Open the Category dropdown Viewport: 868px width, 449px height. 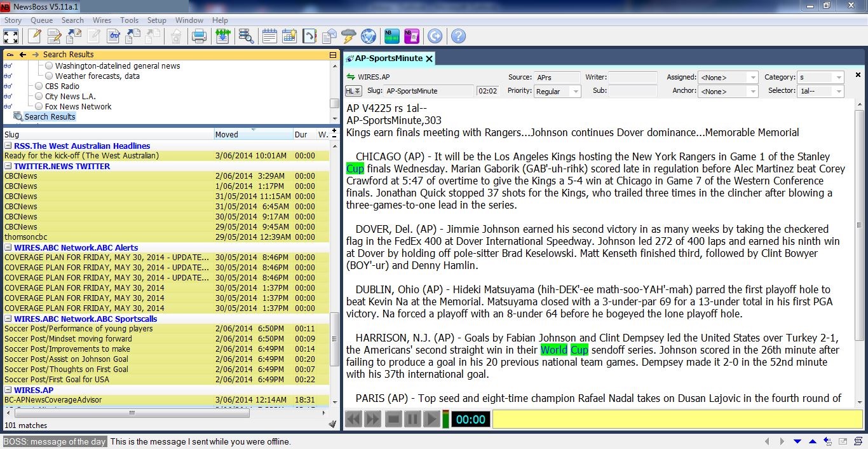(821, 78)
